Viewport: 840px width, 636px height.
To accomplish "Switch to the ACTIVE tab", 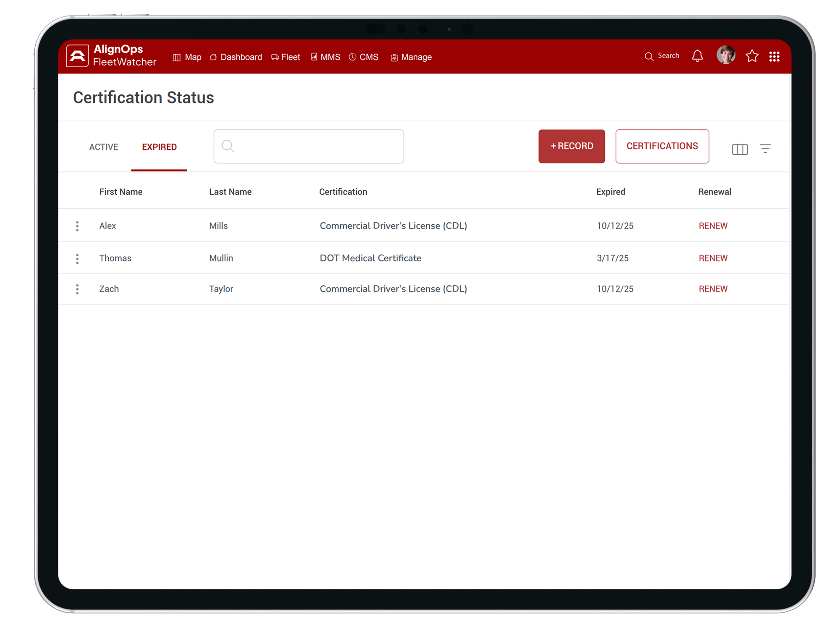I will tap(104, 147).
